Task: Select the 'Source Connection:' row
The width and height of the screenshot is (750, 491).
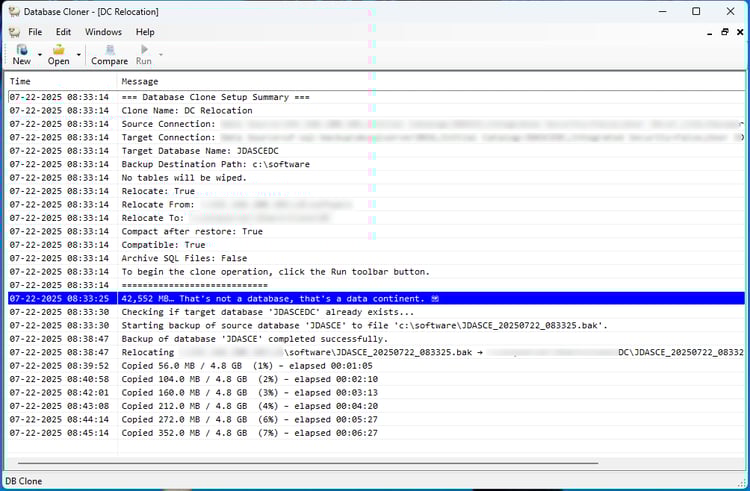Action: coord(376,124)
